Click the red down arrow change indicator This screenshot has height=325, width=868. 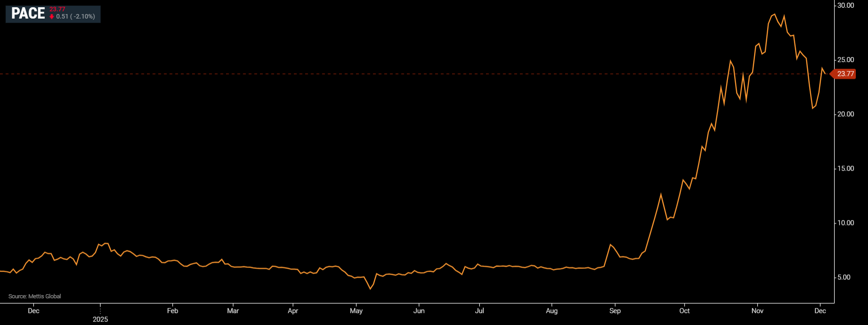[x=52, y=17]
